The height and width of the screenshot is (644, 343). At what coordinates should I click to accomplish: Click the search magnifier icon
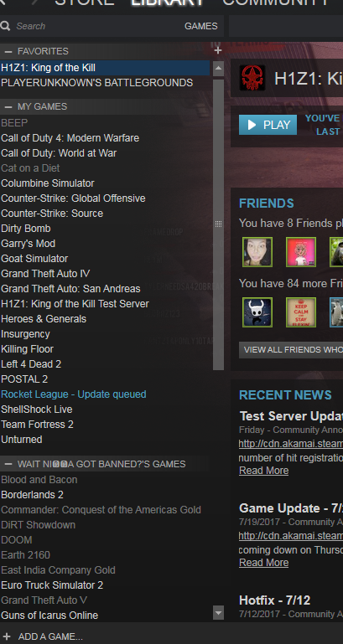5,26
